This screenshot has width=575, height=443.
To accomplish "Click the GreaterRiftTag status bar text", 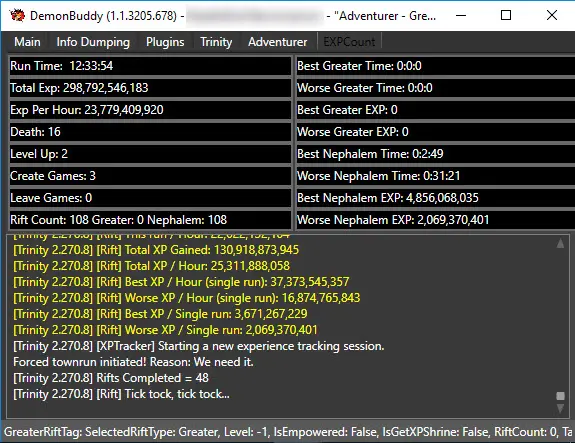I will (289, 432).
